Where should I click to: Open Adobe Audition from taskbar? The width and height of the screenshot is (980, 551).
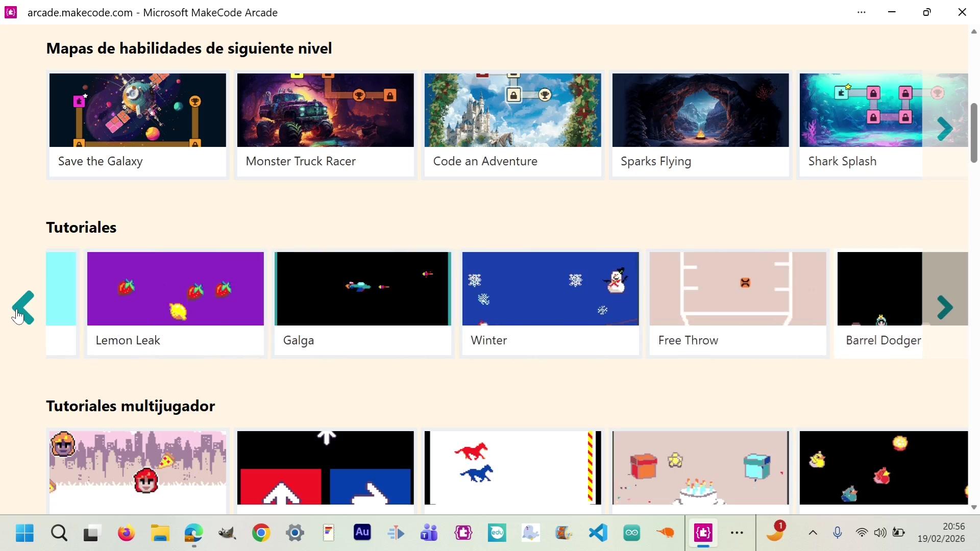coord(362,533)
